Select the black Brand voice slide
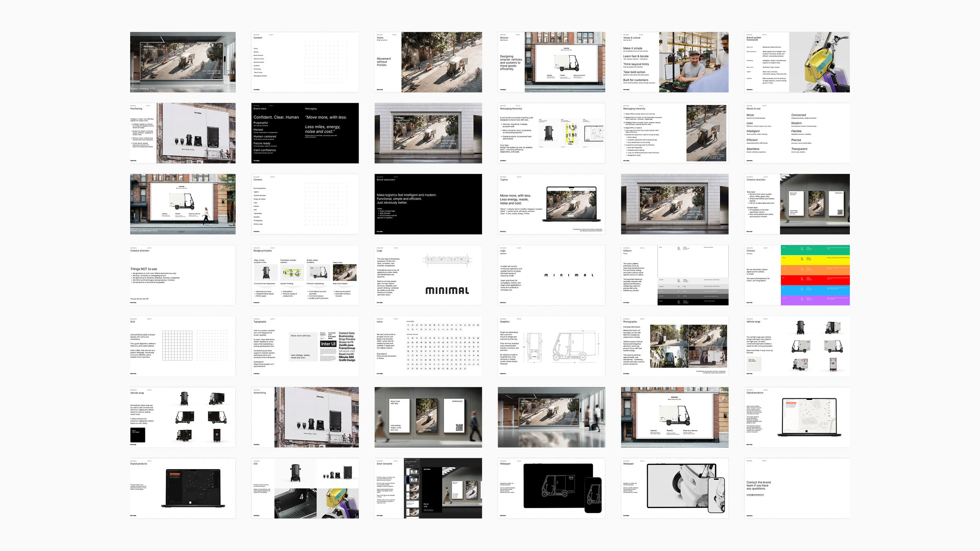This screenshot has width=980, height=551. coord(305,133)
